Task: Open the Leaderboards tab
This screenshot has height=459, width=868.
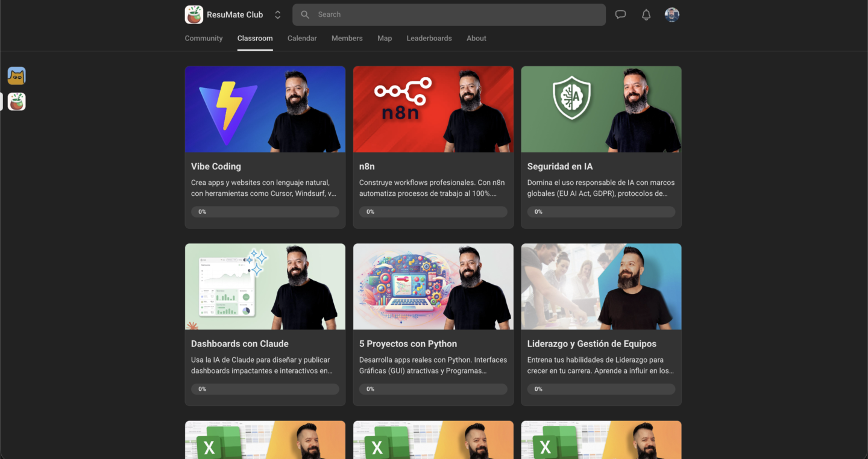Action: (429, 38)
